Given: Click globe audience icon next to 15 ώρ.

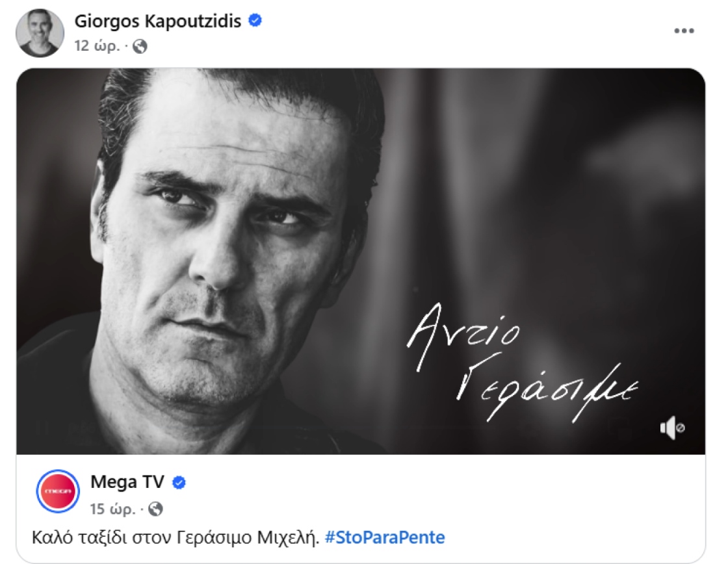Looking at the screenshot, I should click(155, 509).
